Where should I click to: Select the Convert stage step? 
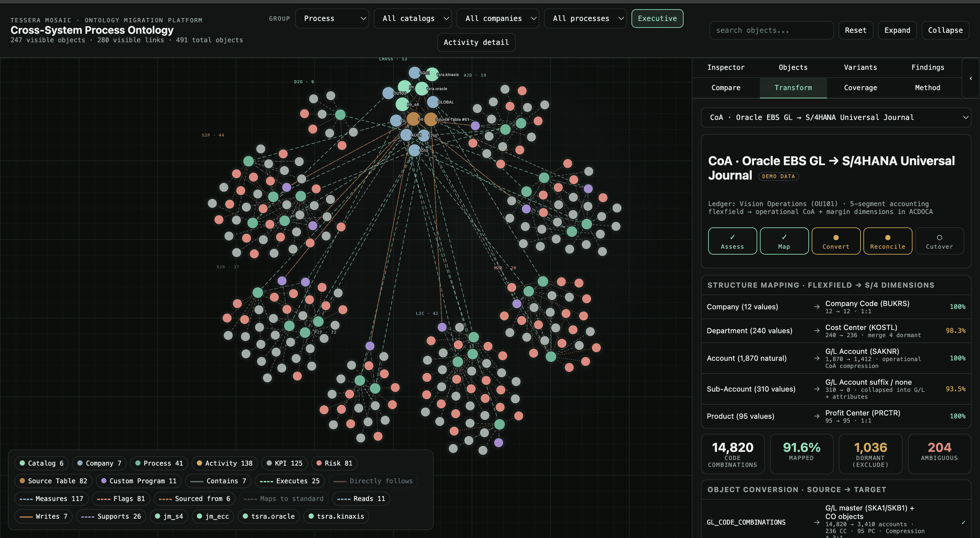[x=836, y=241]
